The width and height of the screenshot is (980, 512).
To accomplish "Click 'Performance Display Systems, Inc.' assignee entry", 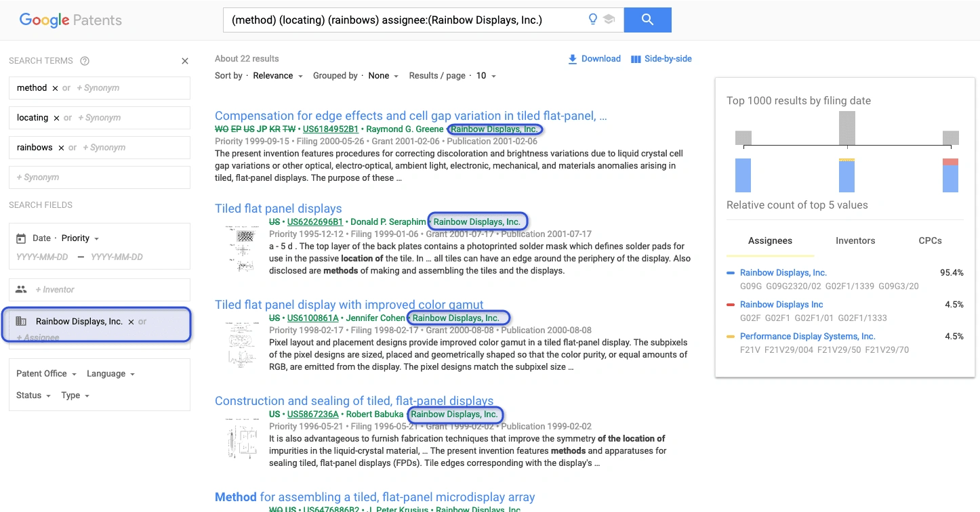I will [x=808, y=337].
